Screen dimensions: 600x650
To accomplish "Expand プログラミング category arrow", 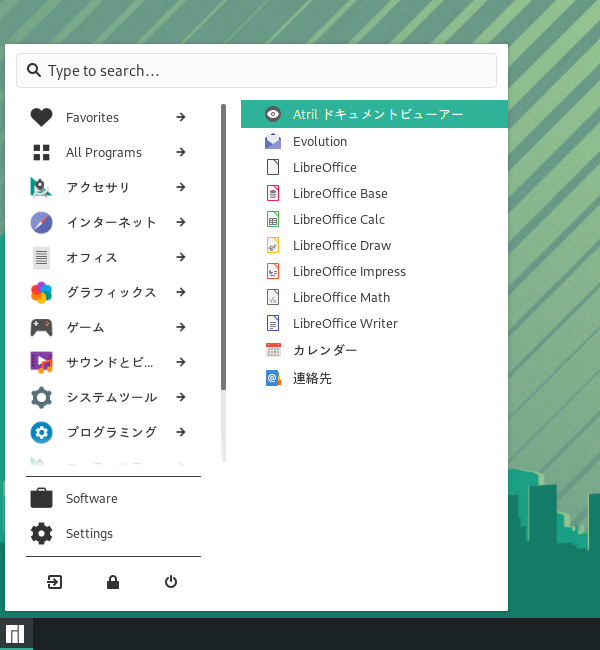I will [180, 432].
